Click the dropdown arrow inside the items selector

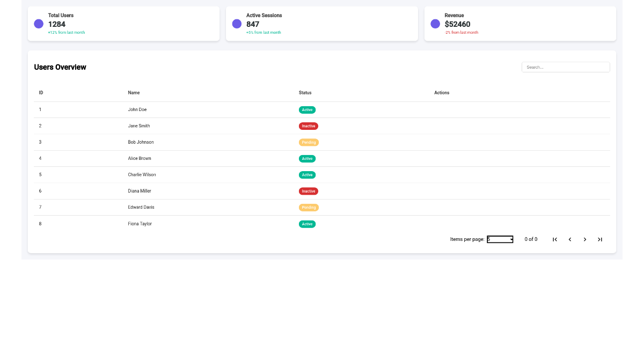click(511, 239)
